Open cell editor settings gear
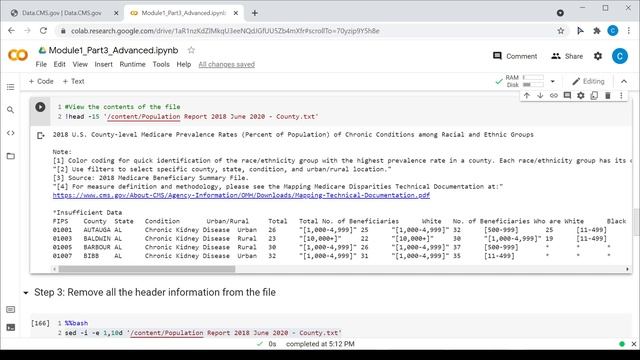The width and height of the screenshot is (640, 360). (x=580, y=96)
